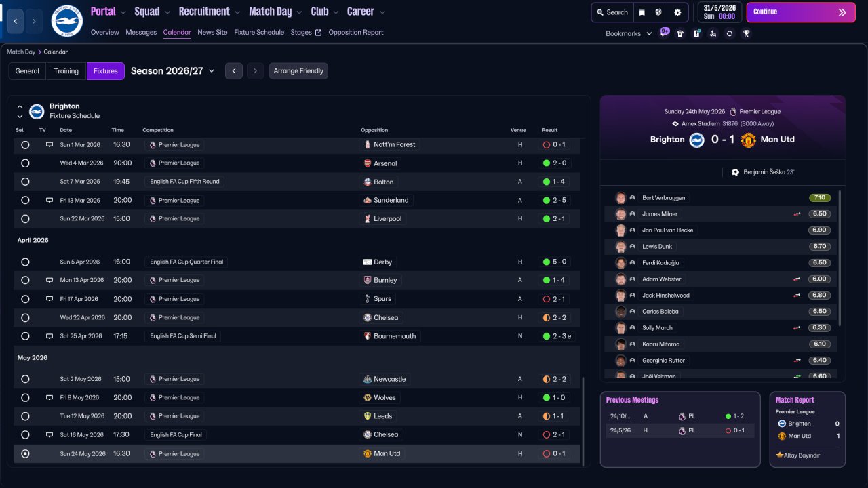Select the Derby quarter final radio button
The width and height of the screenshot is (868, 488).
pyautogui.click(x=25, y=262)
